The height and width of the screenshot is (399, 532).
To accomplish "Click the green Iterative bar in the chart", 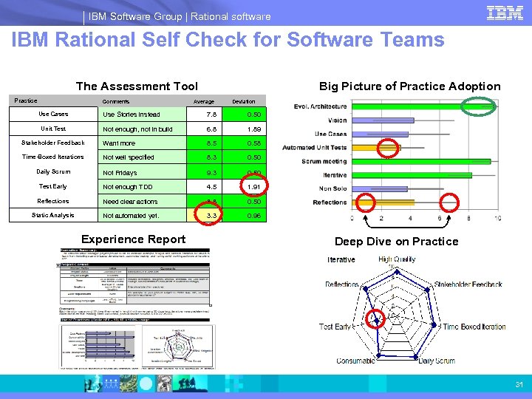I will pyautogui.click(x=412, y=175).
